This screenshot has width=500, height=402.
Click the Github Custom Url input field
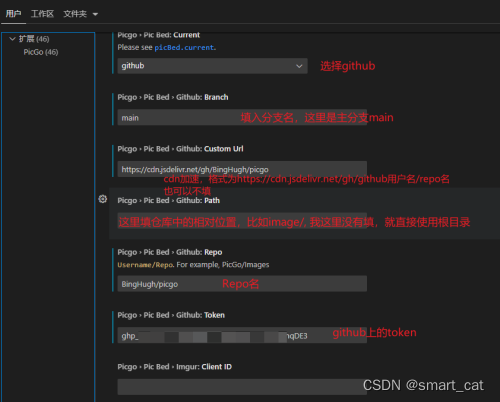[242, 169]
